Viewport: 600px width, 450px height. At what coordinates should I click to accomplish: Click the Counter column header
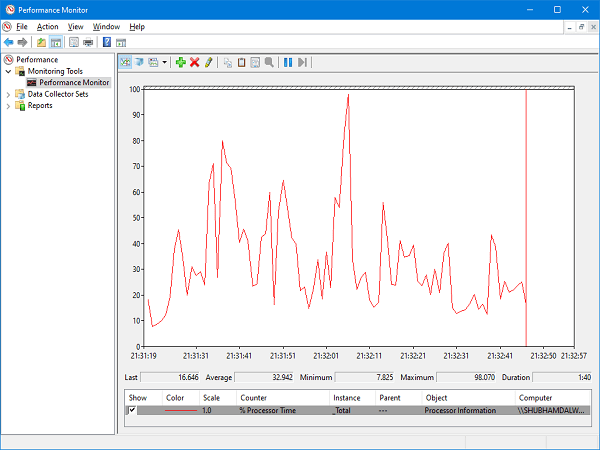(x=253, y=397)
